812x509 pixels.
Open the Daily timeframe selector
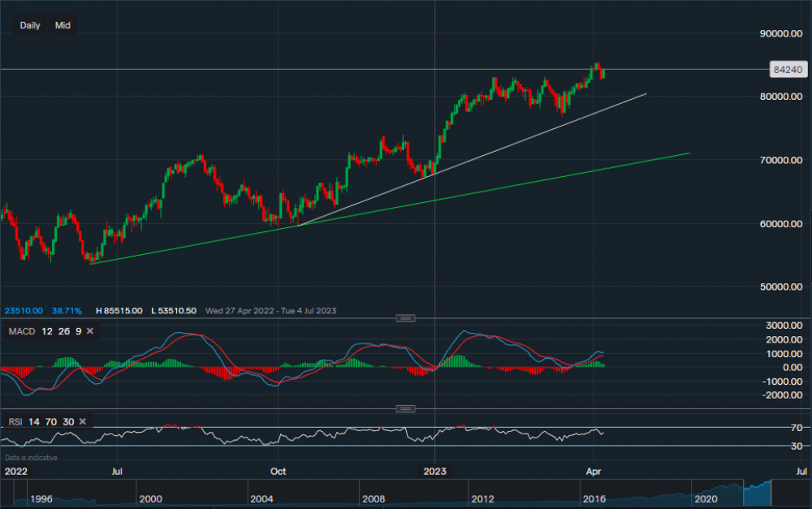tap(30, 25)
